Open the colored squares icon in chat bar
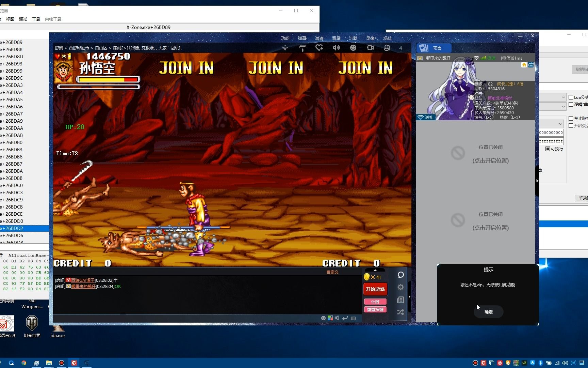 pyautogui.click(x=330, y=318)
